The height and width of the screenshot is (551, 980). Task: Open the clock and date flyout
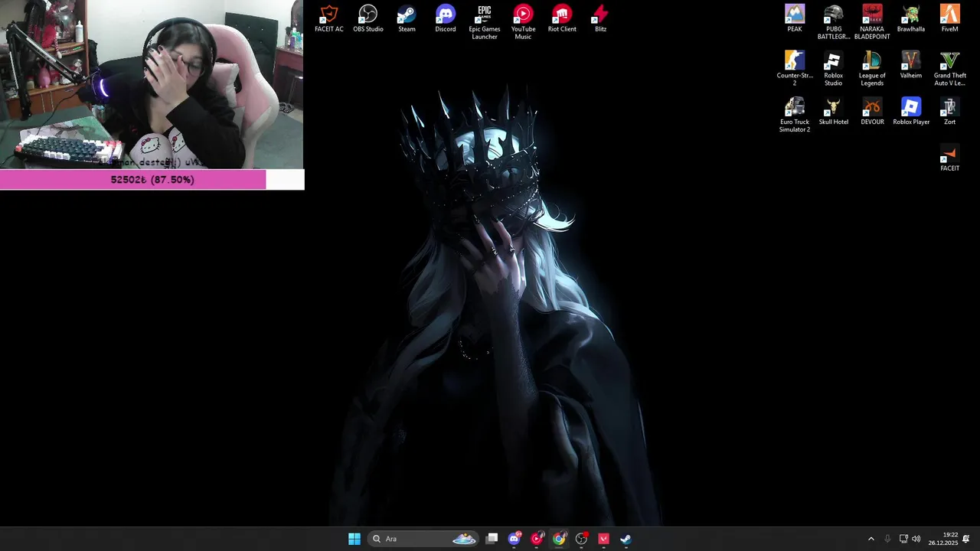click(943, 539)
